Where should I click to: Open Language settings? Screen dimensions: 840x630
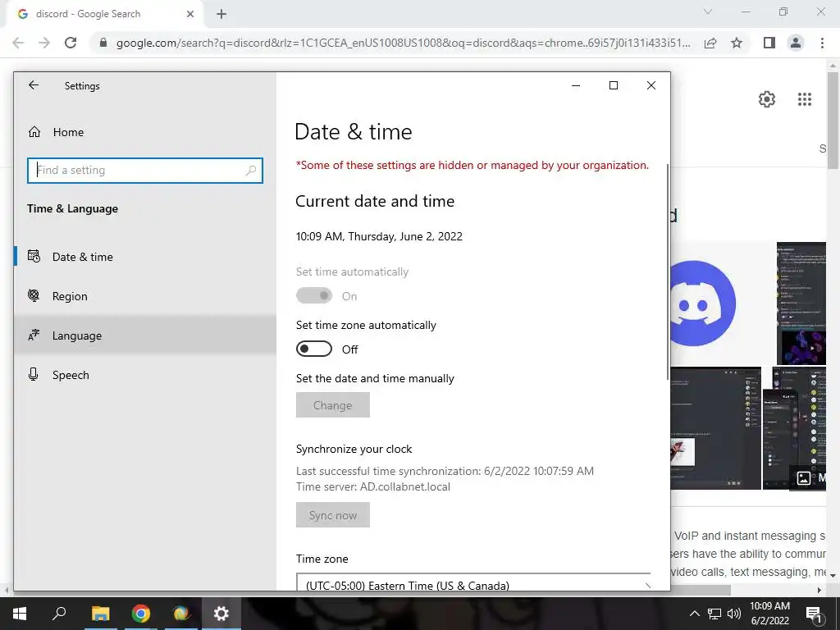[145, 336]
